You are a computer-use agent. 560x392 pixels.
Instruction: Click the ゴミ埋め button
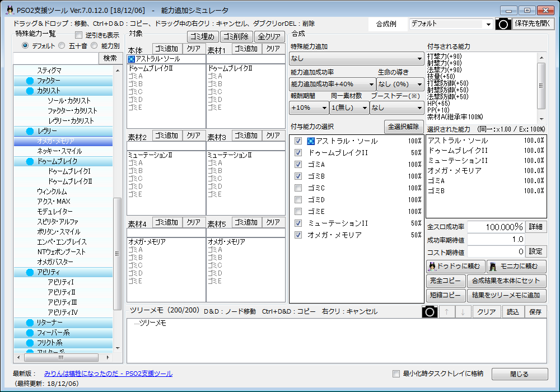pos(203,37)
